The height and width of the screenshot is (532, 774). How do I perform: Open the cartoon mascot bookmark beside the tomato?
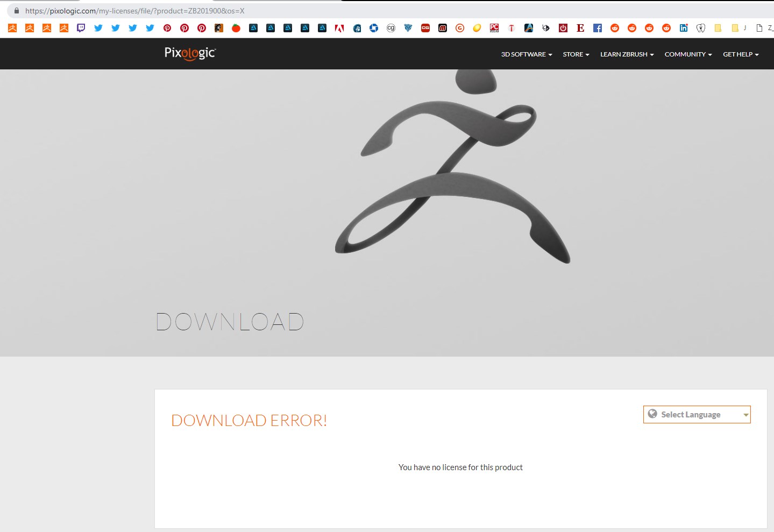click(x=219, y=28)
